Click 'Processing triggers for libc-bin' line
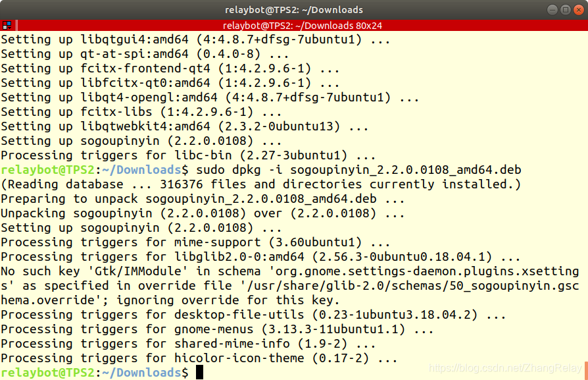Viewport: 588px width, 380px height. coord(188,155)
